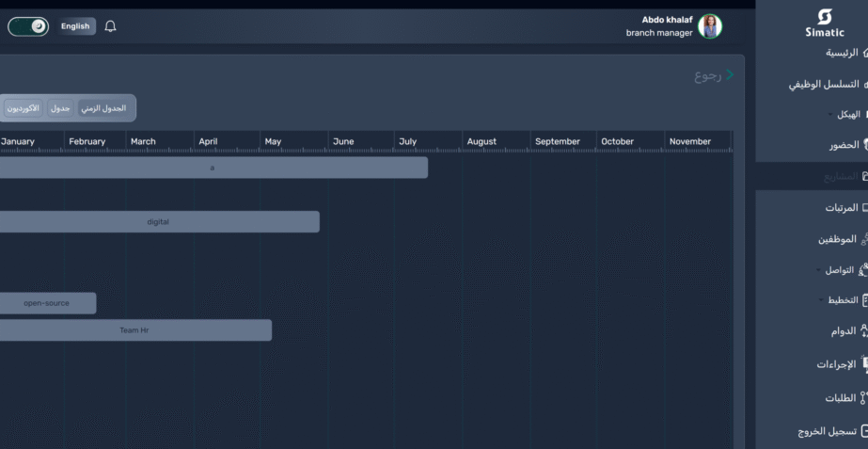Switch language with the English button
The height and width of the screenshot is (449, 868).
coord(75,26)
